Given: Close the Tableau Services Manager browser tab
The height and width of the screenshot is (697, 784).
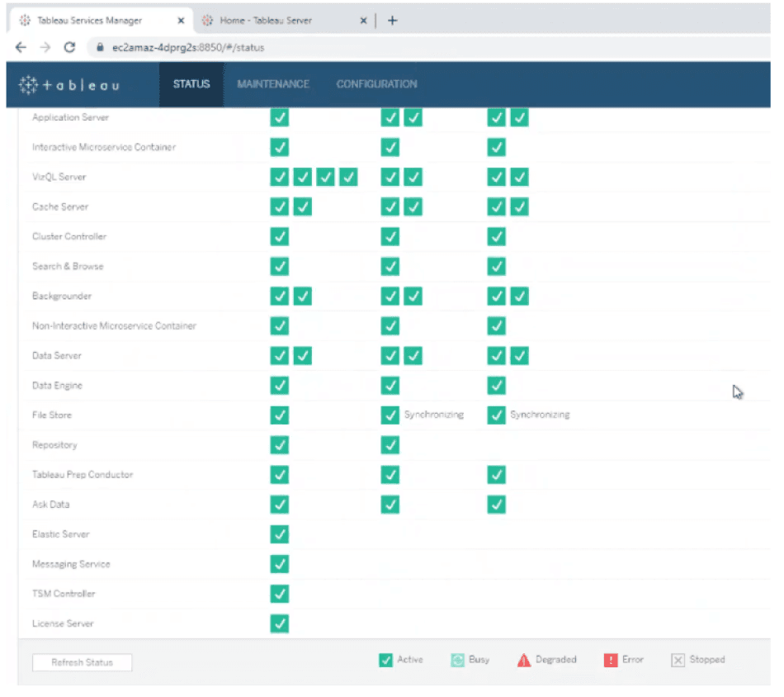Looking at the screenshot, I should [x=181, y=21].
